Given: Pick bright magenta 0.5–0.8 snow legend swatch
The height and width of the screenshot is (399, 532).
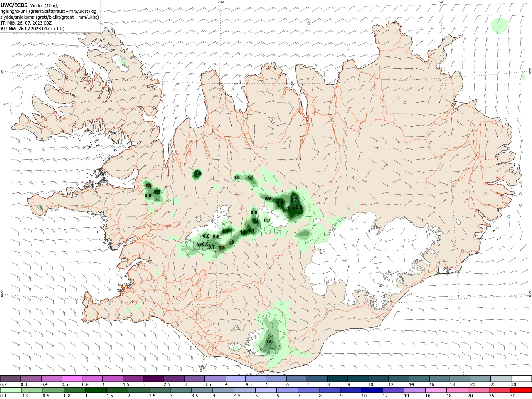Looking at the screenshot, I should (72, 379).
